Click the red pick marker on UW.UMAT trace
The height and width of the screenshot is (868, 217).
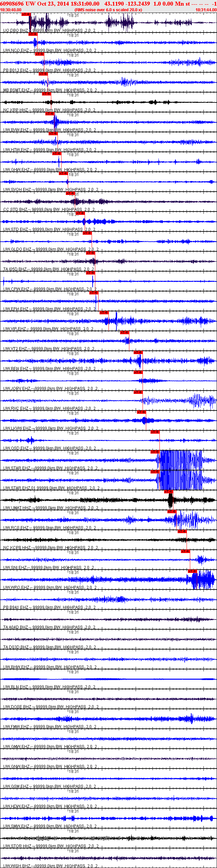pos(169,491)
